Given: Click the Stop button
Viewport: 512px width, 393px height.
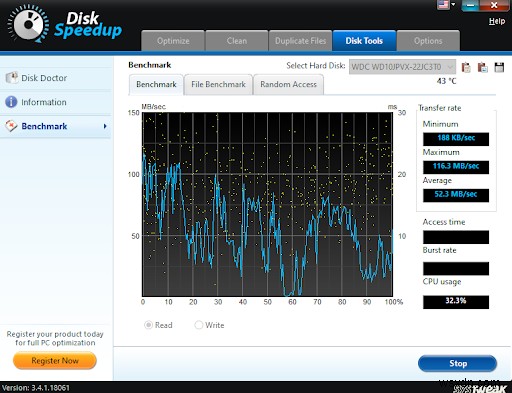Looking at the screenshot, I should pyautogui.click(x=457, y=363).
